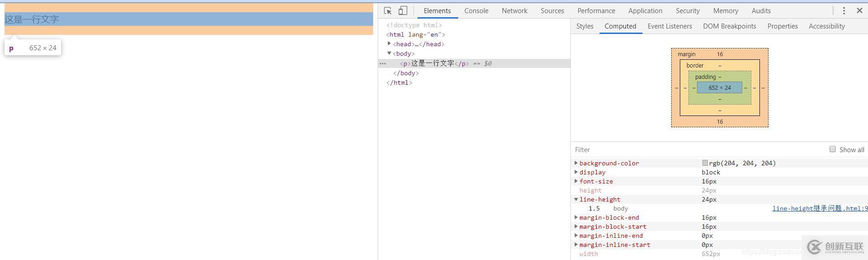
Task: Click the 1.5 body inherited value row
Action: [x=719, y=208]
